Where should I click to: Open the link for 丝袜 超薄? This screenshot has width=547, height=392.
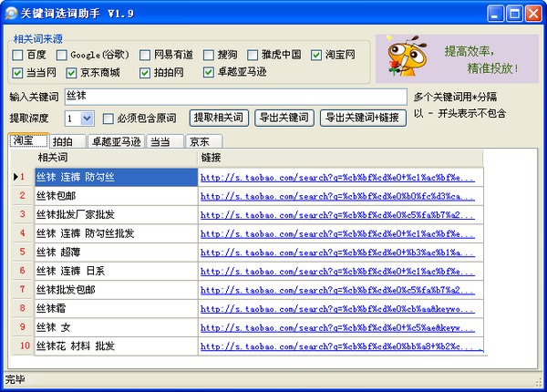(337, 253)
